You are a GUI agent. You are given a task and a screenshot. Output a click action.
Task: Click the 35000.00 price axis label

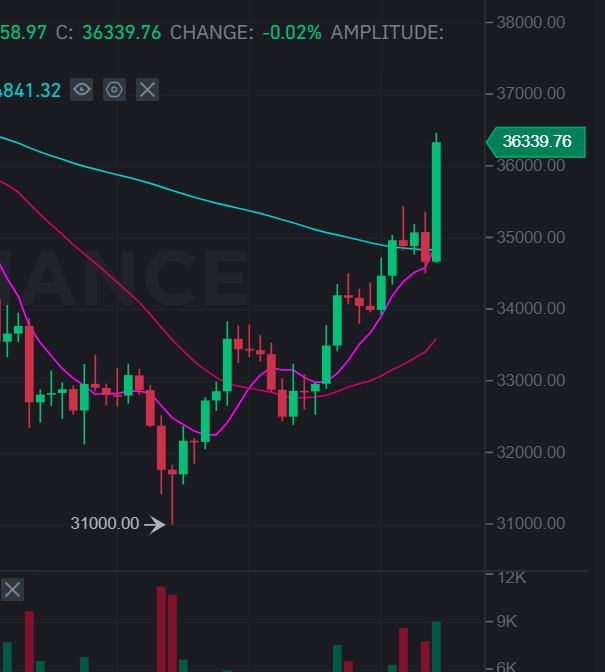coord(530,238)
